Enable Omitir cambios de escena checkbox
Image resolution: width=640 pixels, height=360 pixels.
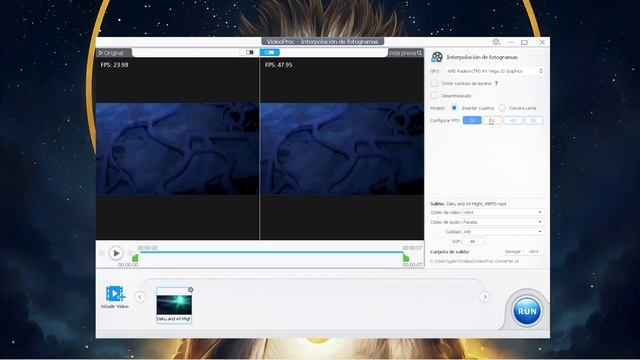click(x=434, y=83)
